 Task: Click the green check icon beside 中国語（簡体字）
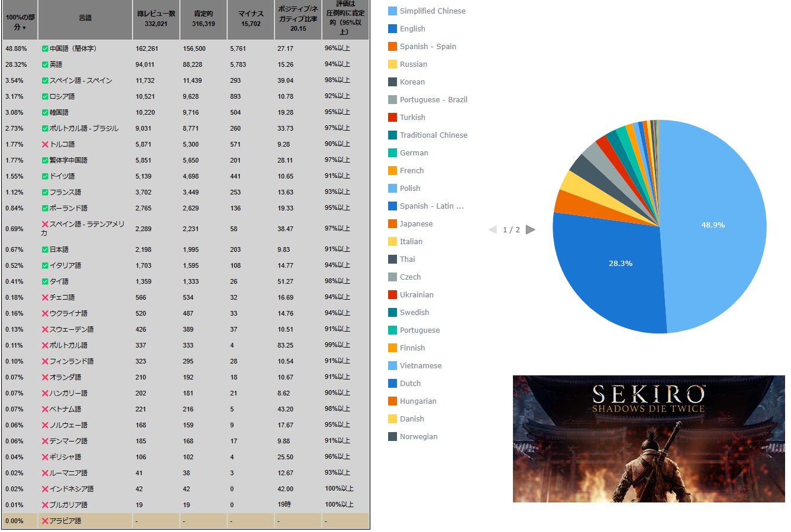(x=45, y=48)
